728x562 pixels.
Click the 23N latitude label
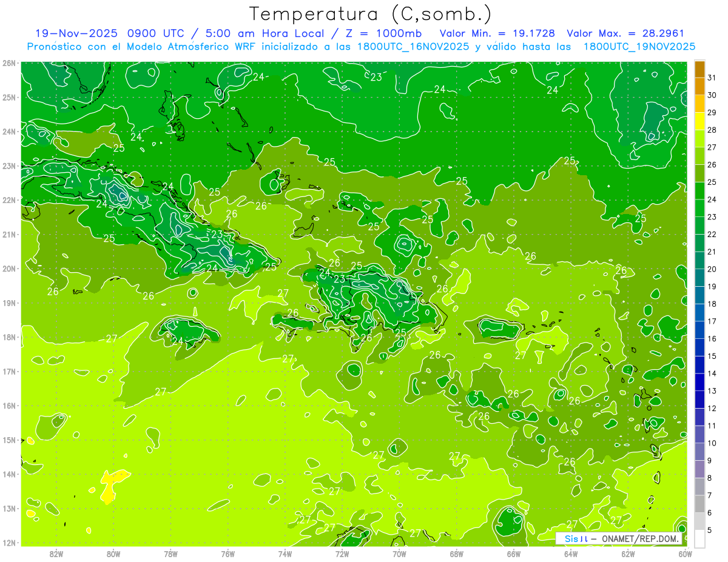coord(9,166)
